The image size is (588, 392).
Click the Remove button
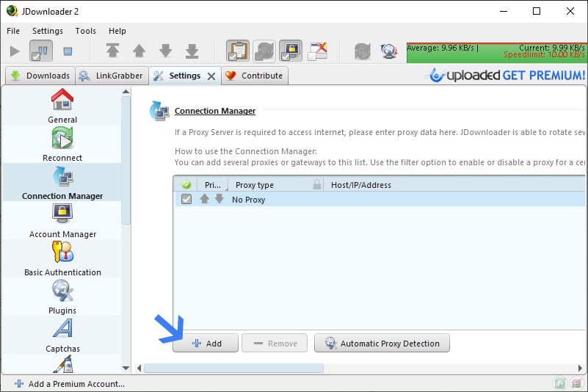tap(275, 344)
